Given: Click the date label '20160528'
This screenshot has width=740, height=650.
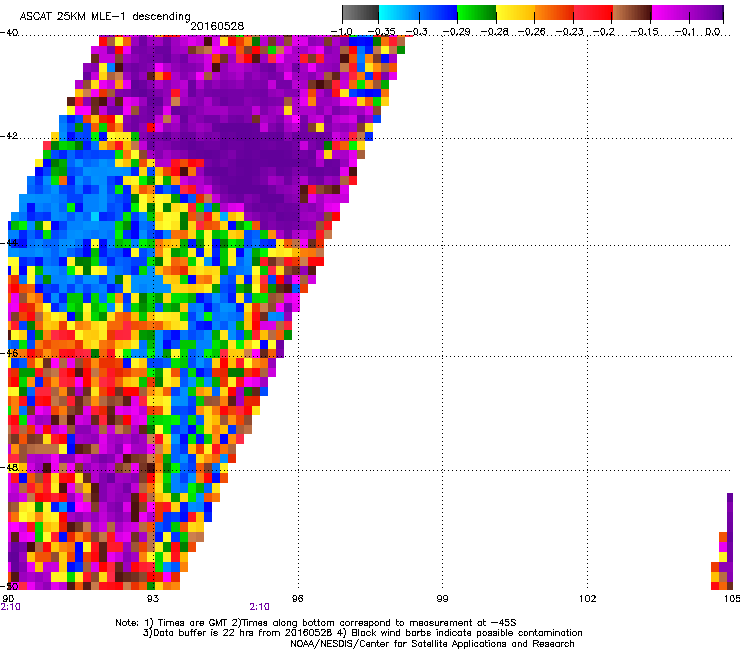Looking at the screenshot, I should 217,26.
